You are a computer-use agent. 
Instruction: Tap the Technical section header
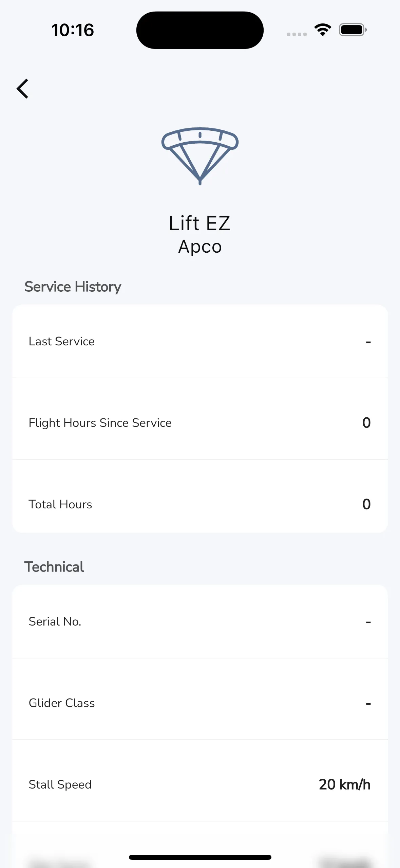54,567
